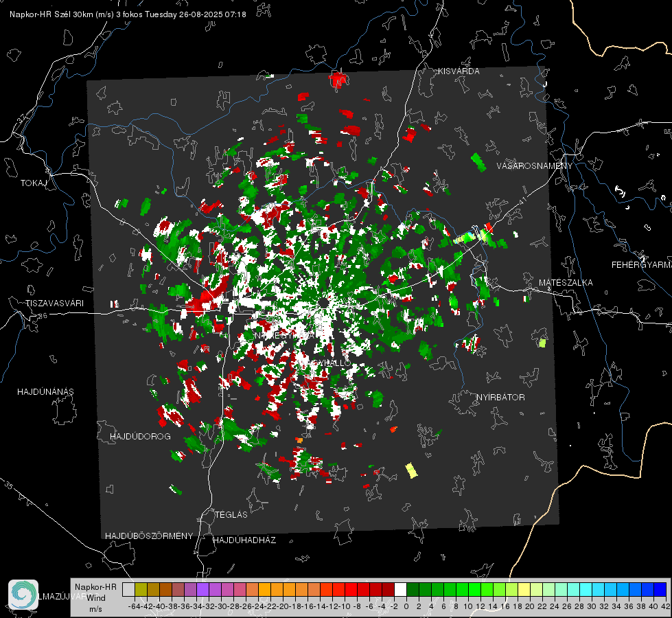The image size is (672, 618).
Task: Click the swirl weather logo icon
Action: [23, 595]
